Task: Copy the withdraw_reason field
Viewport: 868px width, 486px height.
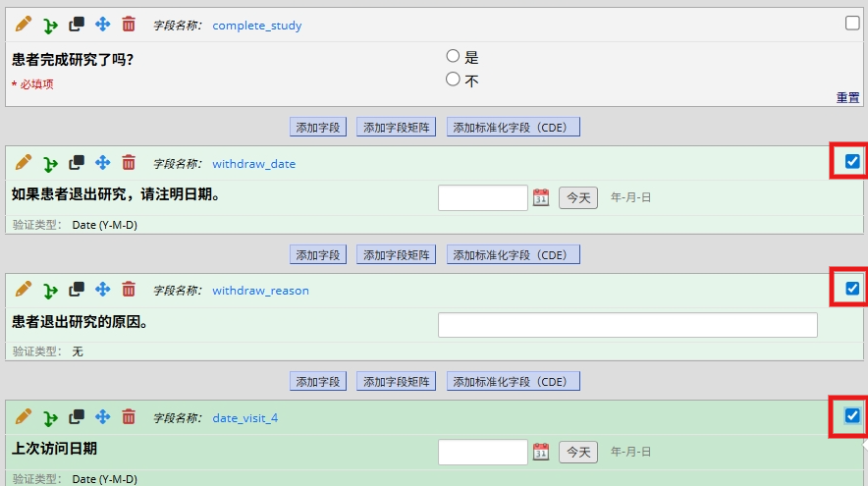Action: [x=77, y=290]
